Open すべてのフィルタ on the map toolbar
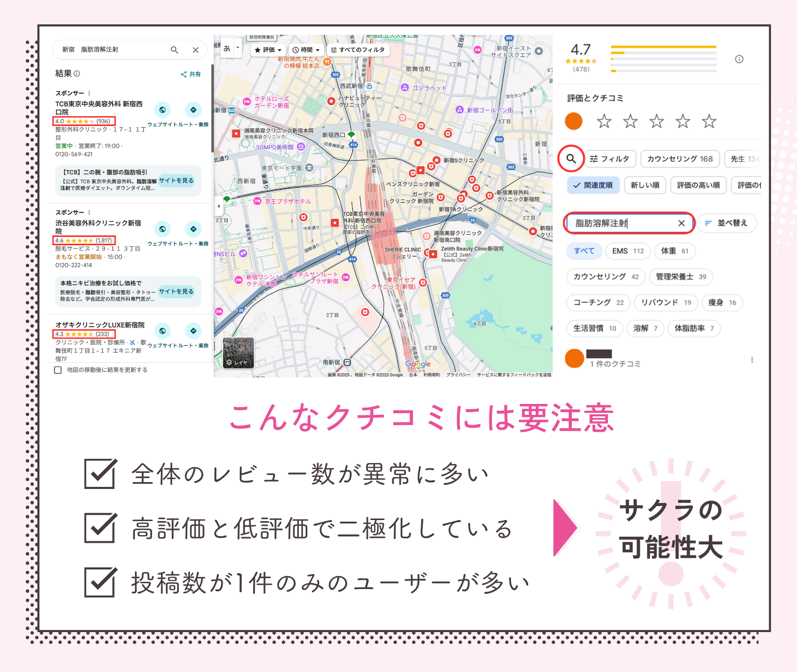 pyautogui.click(x=358, y=50)
